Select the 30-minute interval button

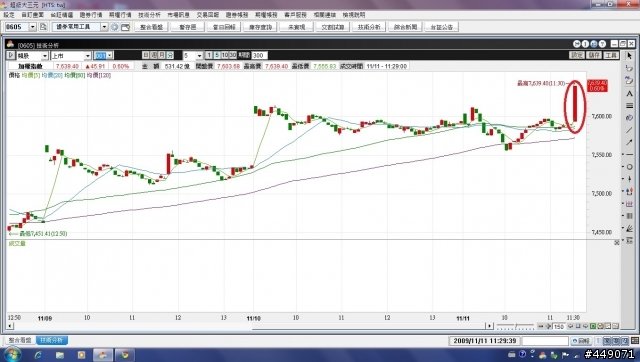[233, 55]
